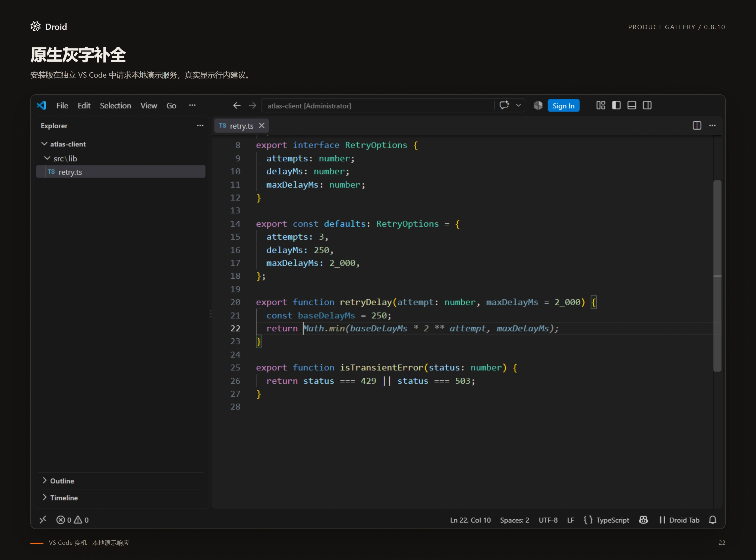Toggle the bottom panel
This screenshot has width=756, height=560.
click(631, 106)
